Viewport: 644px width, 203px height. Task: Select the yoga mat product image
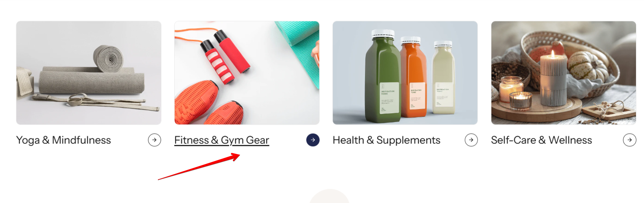pos(89,73)
